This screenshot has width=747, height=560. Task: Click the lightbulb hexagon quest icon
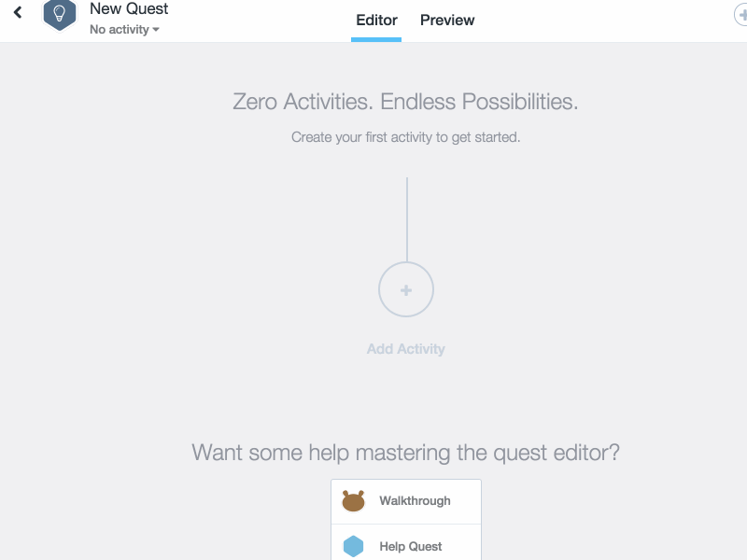[x=59, y=14]
